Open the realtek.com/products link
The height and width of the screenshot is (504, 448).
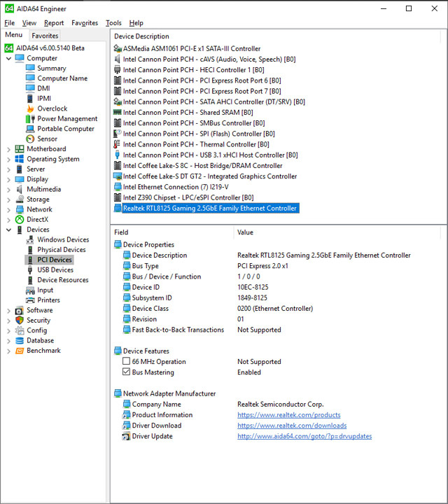pos(289,415)
